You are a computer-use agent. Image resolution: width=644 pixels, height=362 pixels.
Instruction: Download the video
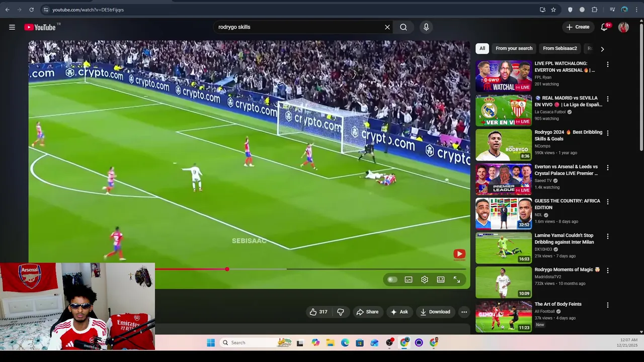(x=435, y=312)
